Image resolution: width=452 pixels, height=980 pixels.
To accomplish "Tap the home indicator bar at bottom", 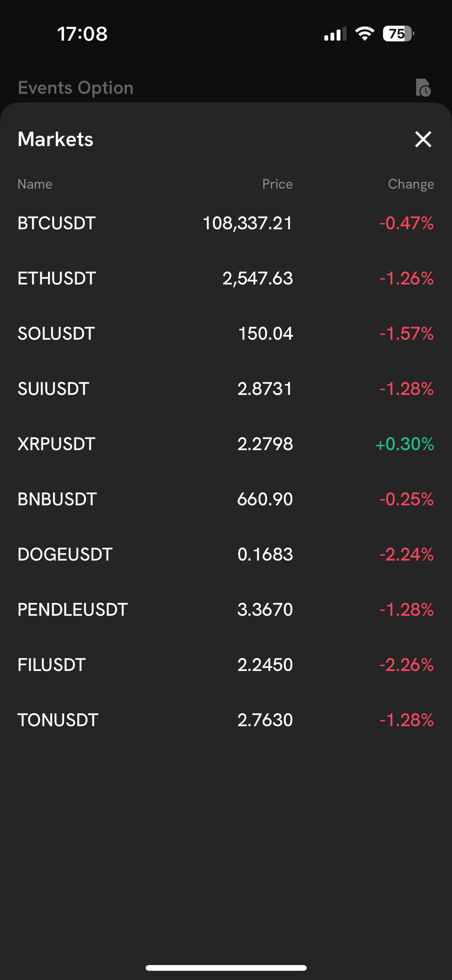I will 226,968.
